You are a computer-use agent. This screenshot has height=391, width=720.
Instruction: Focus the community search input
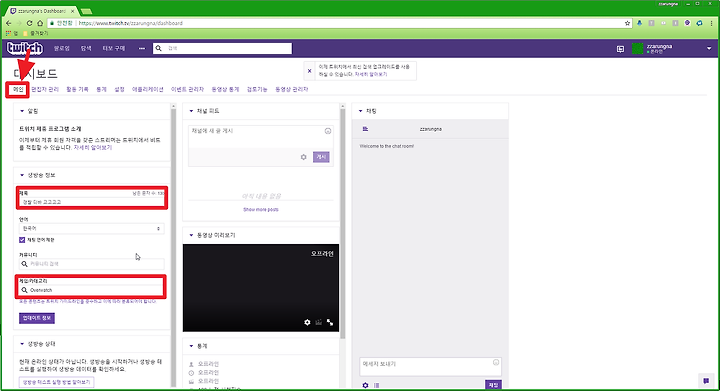[91, 264]
